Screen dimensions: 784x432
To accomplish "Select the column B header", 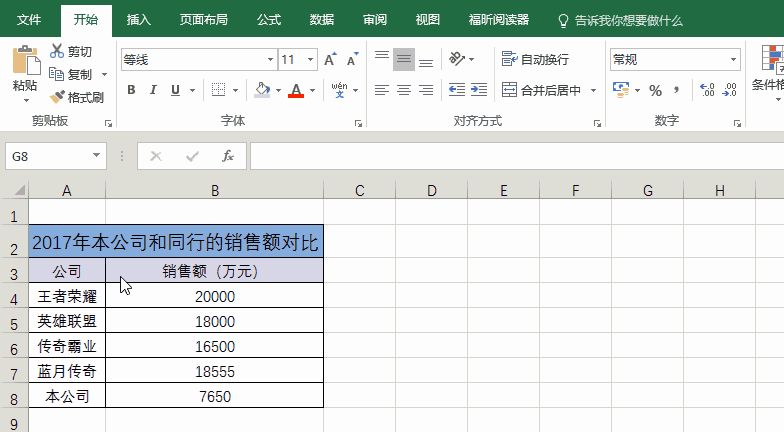I will 214,190.
